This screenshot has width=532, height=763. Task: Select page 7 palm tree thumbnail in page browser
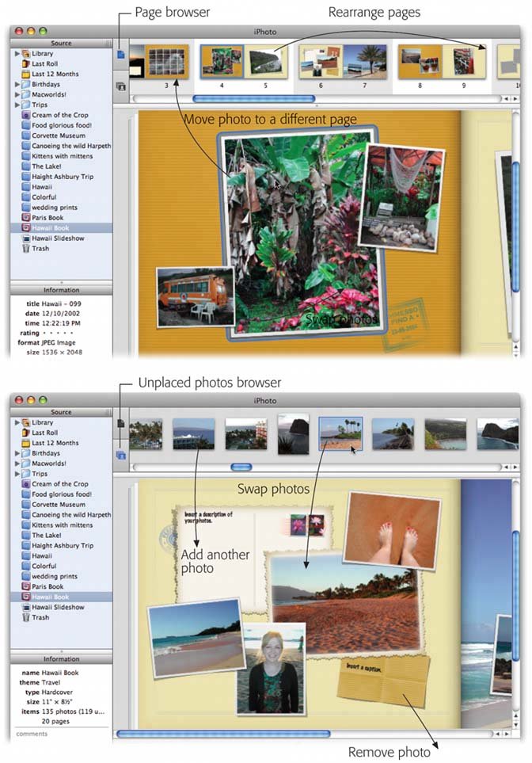[365, 62]
